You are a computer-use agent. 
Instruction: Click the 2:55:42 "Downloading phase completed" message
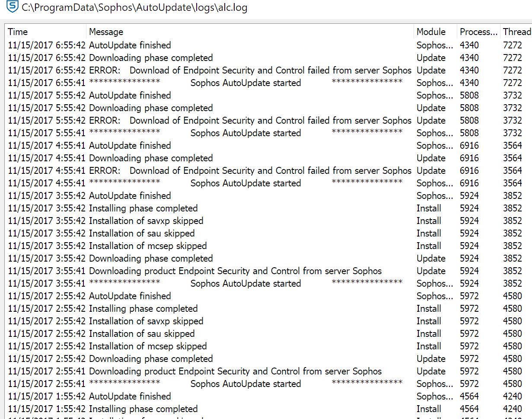[x=151, y=358]
